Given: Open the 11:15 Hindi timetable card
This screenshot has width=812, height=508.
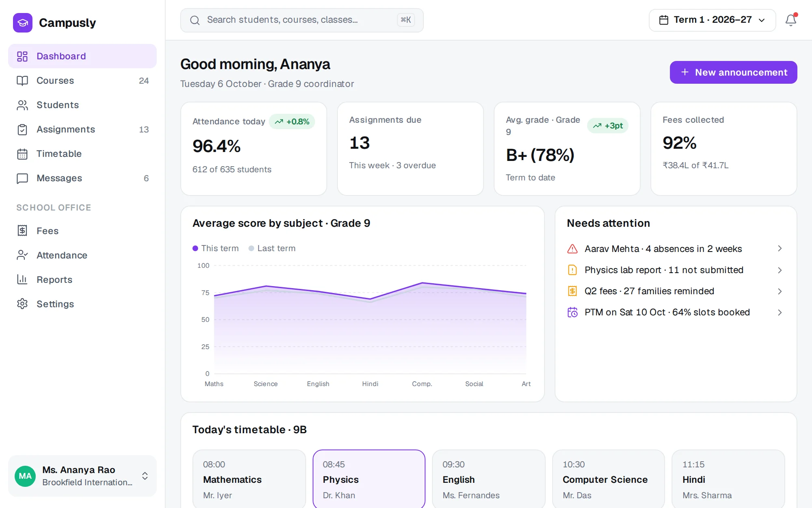Looking at the screenshot, I should click(x=728, y=479).
